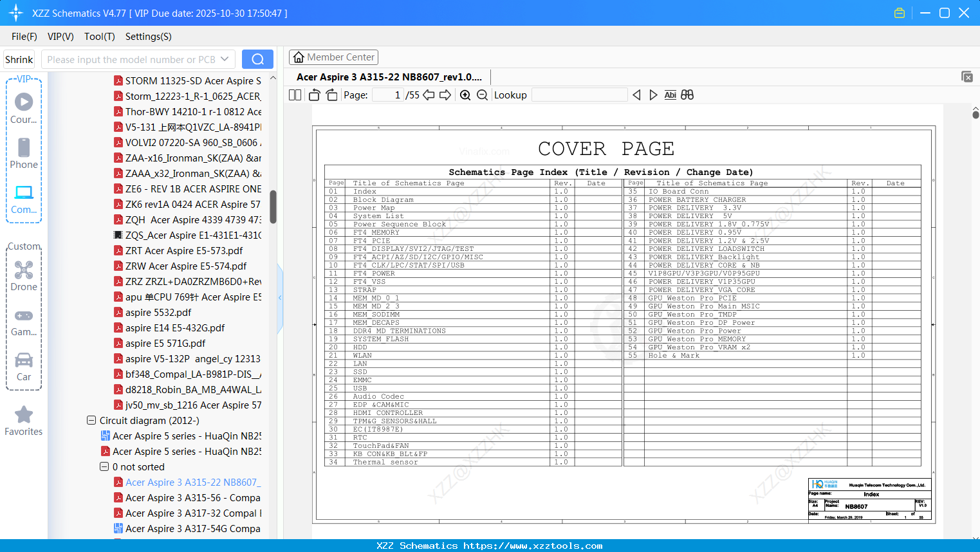
Task: Zoom in on the schematic
Action: coord(465,95)
